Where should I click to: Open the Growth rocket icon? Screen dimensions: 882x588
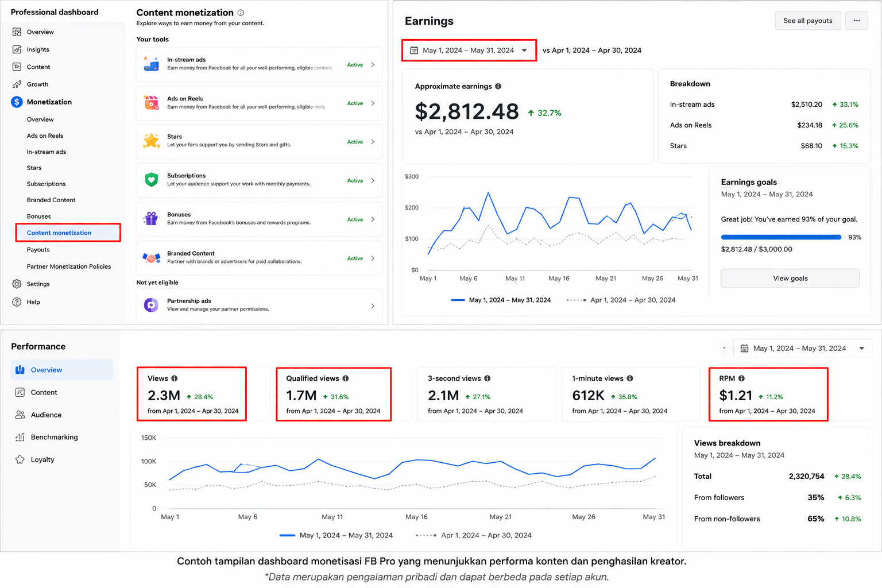click(x=17, y=84)
